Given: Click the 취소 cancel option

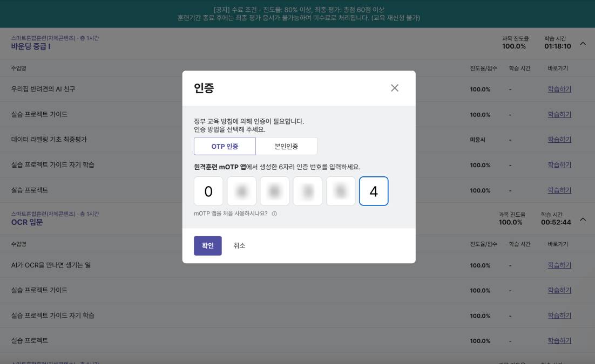Looking at the screenshot, I should 239,245.
